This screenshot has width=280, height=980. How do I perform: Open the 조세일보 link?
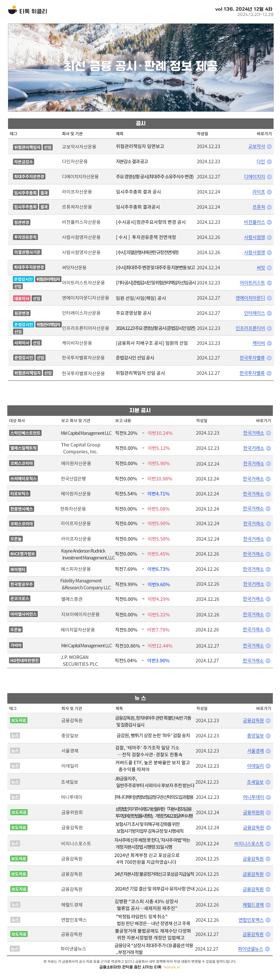click(x=255, y=782)
